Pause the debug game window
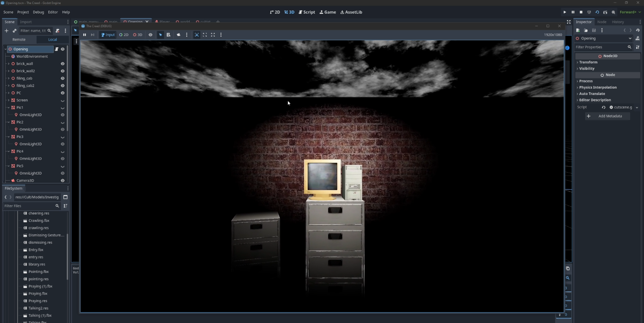Screen dimensions: 644x323 click(x=85, y=35)
